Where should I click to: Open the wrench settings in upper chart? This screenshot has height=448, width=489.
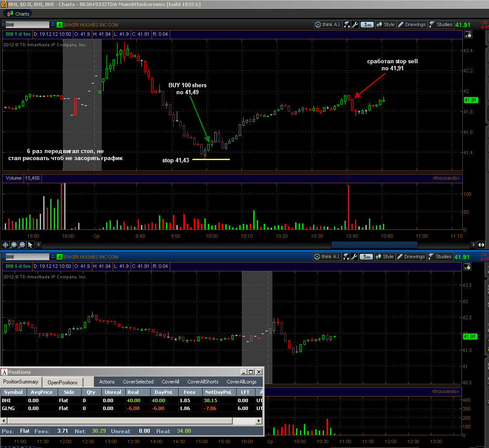(x=355, y=24)
